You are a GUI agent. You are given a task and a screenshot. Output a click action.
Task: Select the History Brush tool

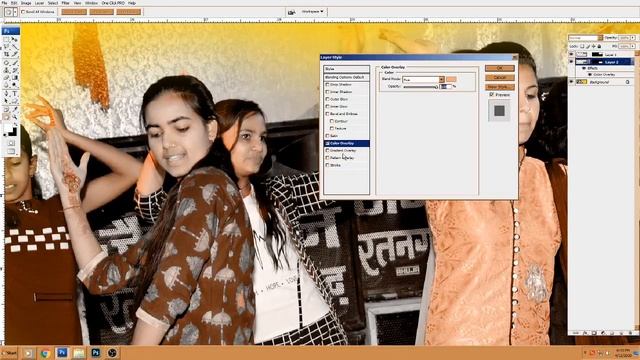15,70
